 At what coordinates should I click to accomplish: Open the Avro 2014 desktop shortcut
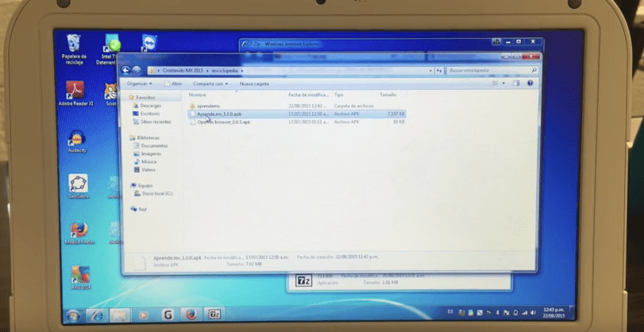80,277
